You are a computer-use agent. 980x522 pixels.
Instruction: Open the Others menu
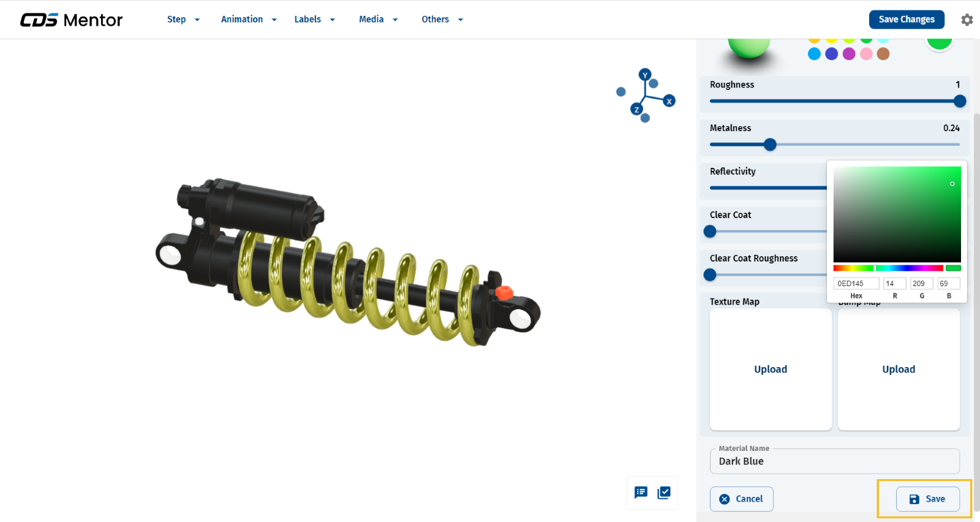tap(442, 20)
